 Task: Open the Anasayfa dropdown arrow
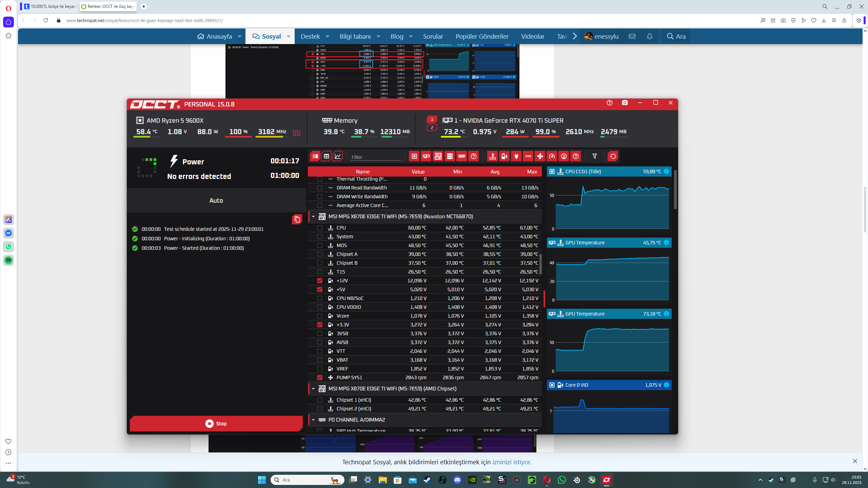pos(239,36)
